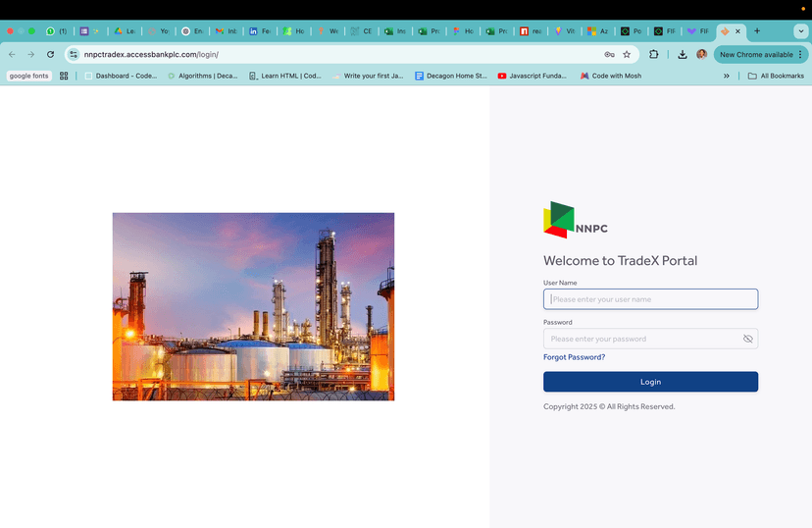Open a new tab with plus button
Viewport: 812px width, 528px height.
pos(757,31)
